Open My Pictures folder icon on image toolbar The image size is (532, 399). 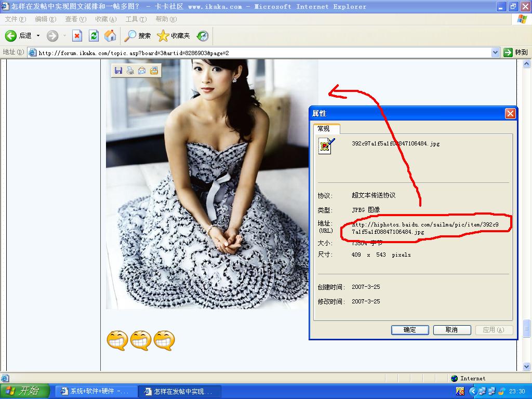pos(154,70)
